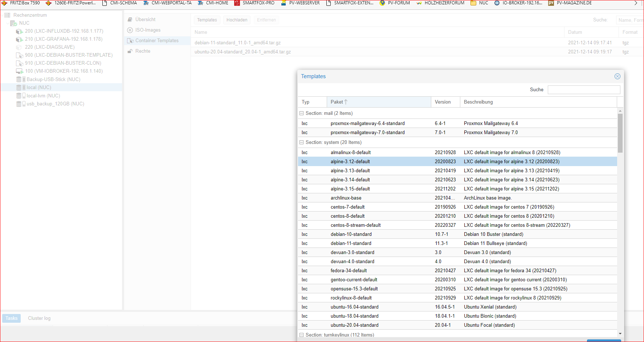Focus Suche field in Templates dialog
The height and width of the screenshot is (342, 644).
pos(584,90)
